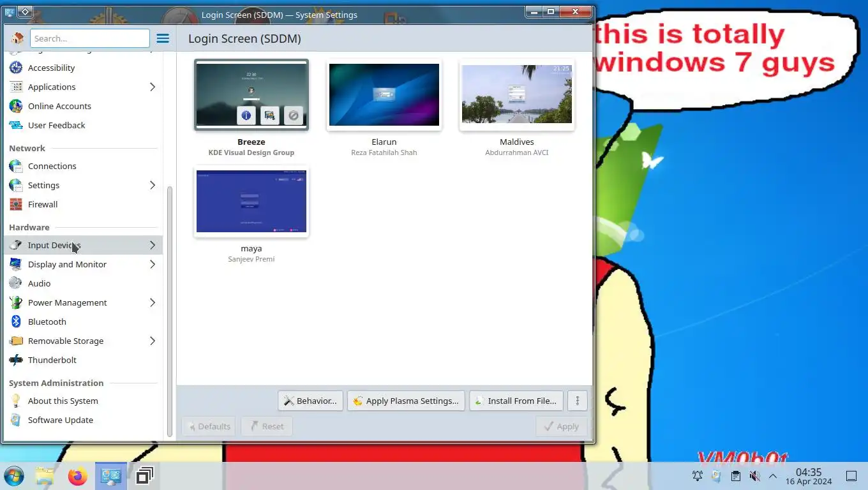This screenshot has width=868, height=490.
Task: Click the window menu icon in the title bar
Action: [x=10, y=11]
